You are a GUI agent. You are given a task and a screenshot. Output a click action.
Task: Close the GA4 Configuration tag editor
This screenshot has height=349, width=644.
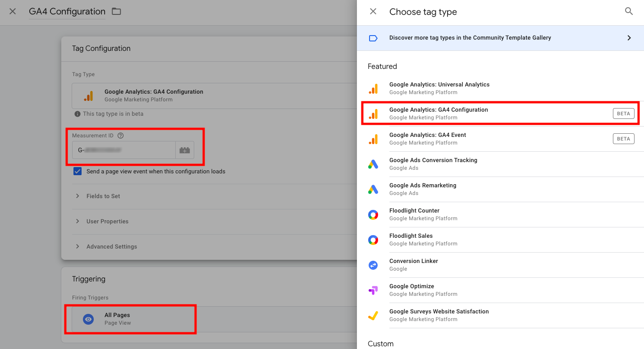[x=13, y=12]
